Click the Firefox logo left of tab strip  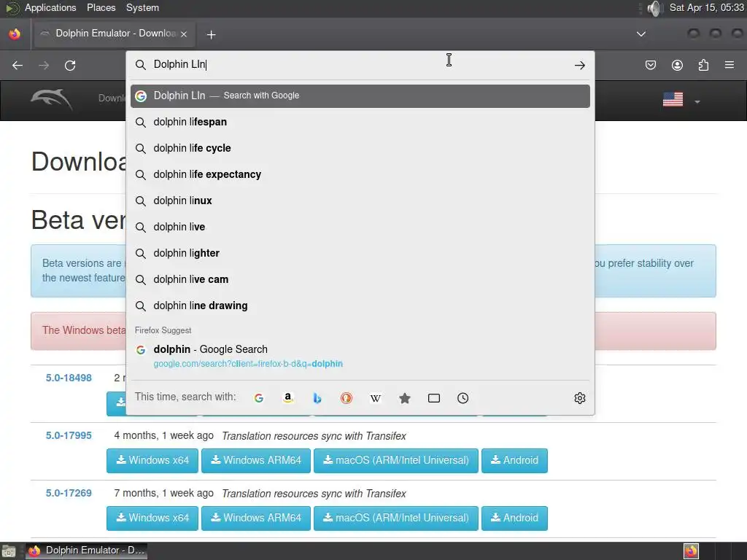click(x=15, y=34)
